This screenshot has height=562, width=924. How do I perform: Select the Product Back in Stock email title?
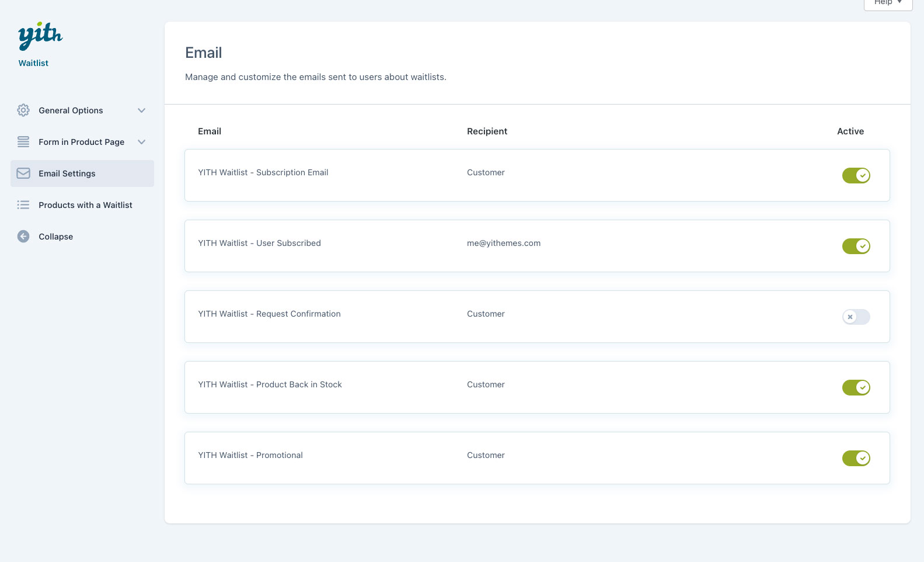pyautogui.click(x=270, y=384)
